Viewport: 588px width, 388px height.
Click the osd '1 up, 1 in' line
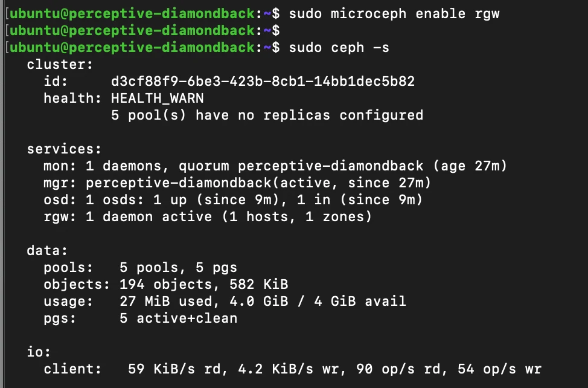point(233,199)
